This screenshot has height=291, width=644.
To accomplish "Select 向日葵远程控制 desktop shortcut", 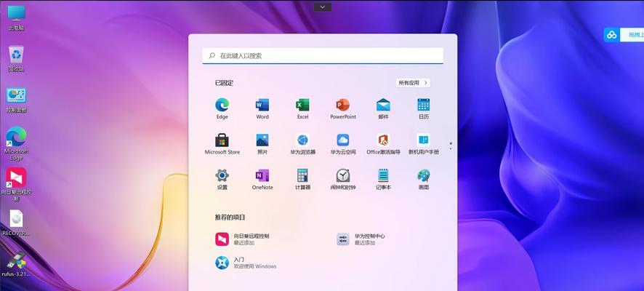I will pyautogui.click(x=16, y=184).
